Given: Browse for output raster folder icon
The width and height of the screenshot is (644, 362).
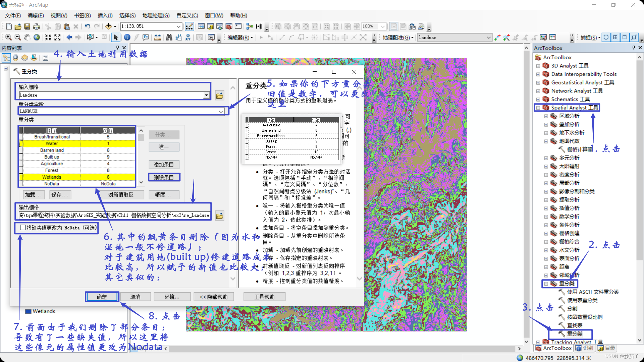Looking at the screenshot, I should 220,216.
